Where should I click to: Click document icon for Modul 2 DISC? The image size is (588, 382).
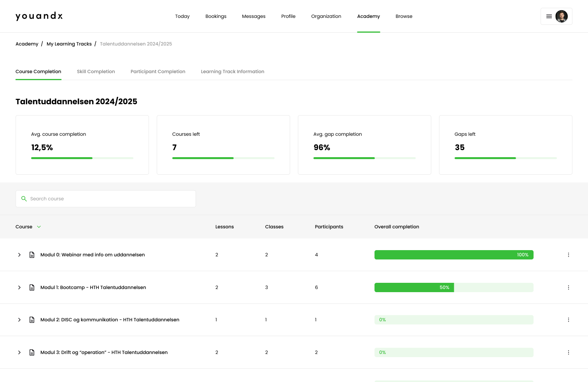pyautogui.click(x=32, y=320)
